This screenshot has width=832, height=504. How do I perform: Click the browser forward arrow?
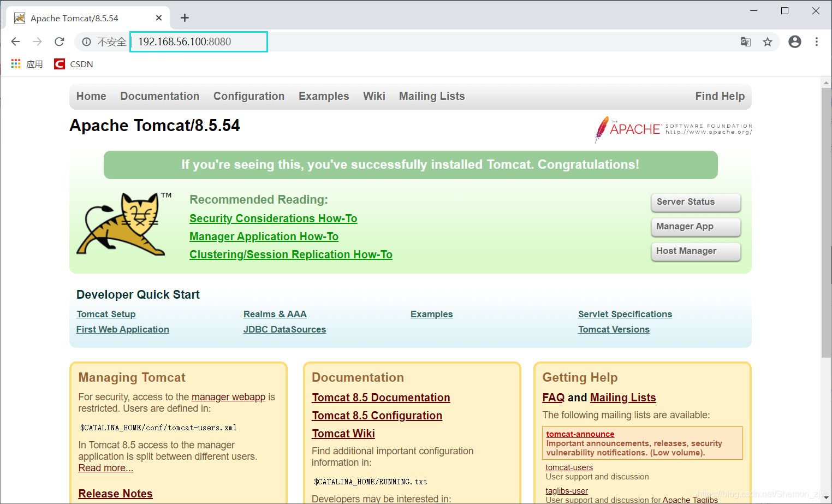[37, 41]
